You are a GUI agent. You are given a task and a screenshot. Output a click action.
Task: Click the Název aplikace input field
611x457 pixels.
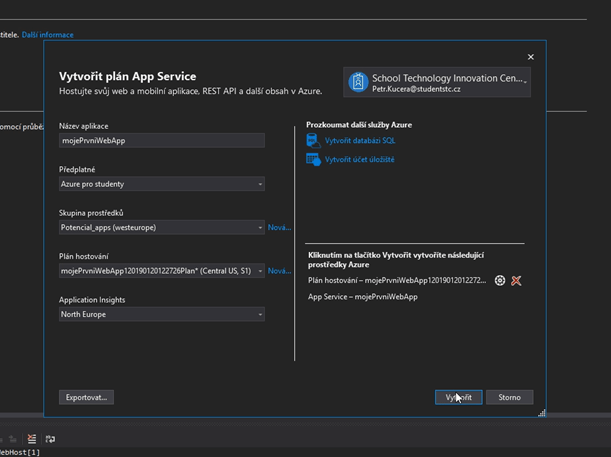coord(162,141)
